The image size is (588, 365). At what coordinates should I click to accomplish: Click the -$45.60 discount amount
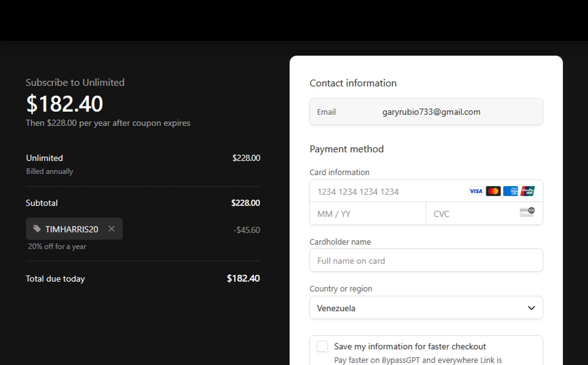tap(247, 230)
